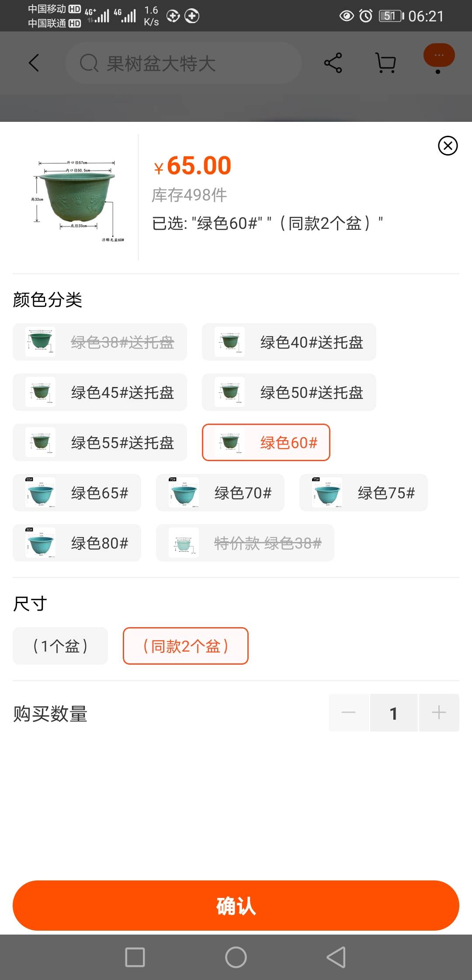
Task: Select the (1个盆) size option
Action: (x=60, y=646)
